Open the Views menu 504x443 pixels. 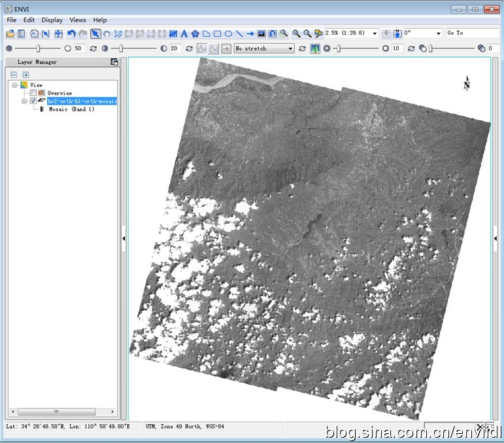coord(78,20)
